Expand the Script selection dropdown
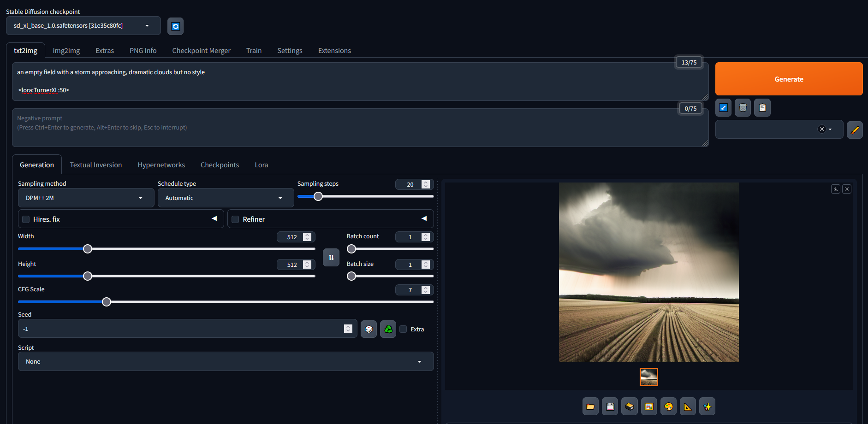Screen dimensions: 868x424 tap(226, 361)
